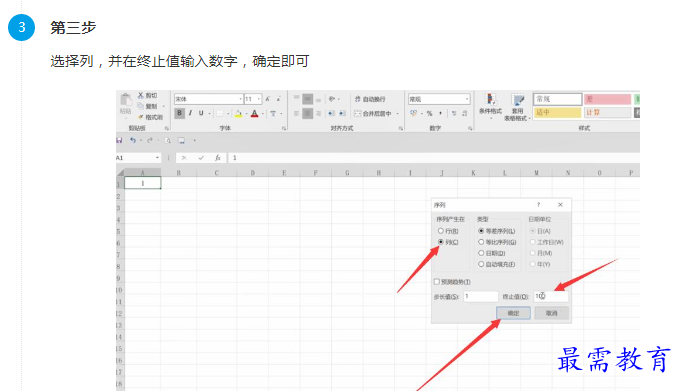Viewport: 679px width, 391px height.
Task: Click the formula bar confirm checkmark
Action: pyautogui.click(x=201, y=158)
